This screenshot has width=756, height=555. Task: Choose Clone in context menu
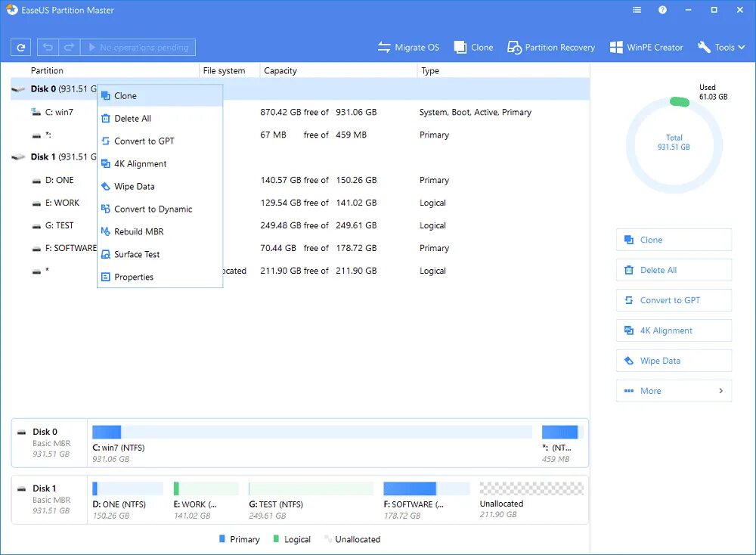[160, 95]
